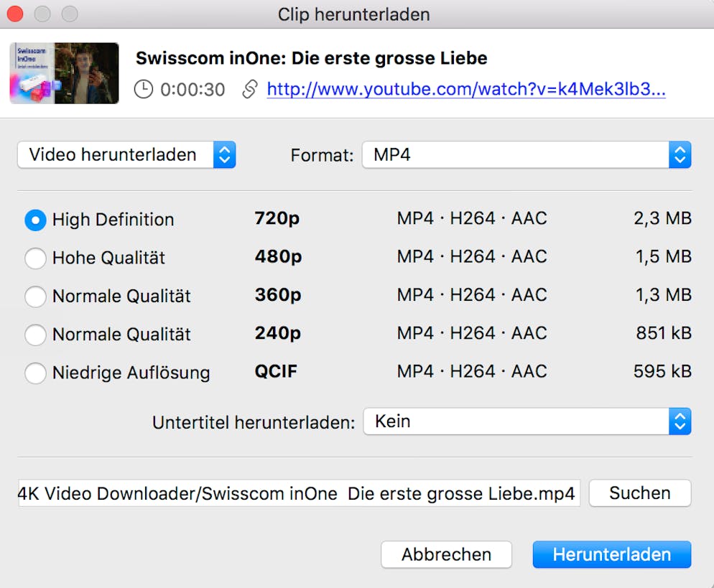Open the YouTube video URL link

[466, 89]
